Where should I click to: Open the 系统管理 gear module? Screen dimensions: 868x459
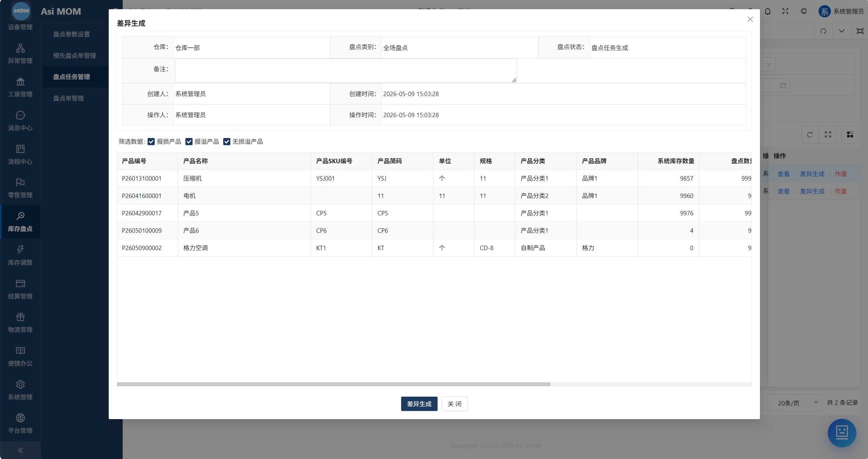click(x=20, y=390)
